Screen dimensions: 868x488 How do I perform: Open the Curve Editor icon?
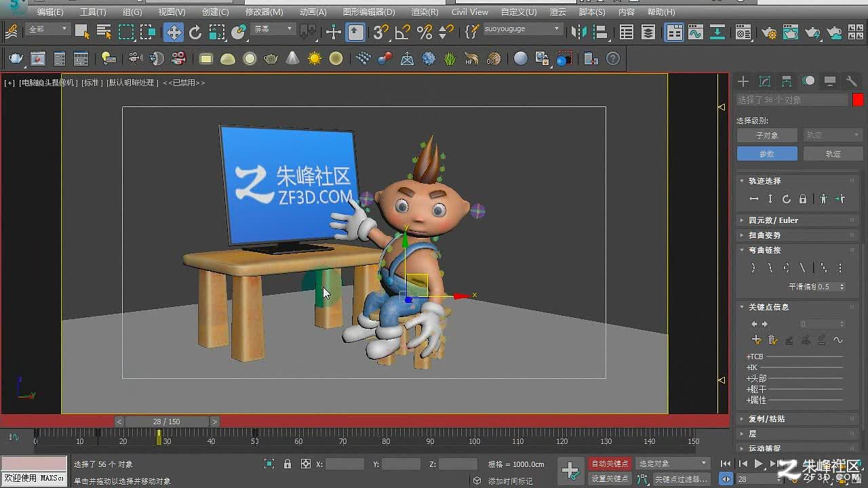click(x=695, y=32)
